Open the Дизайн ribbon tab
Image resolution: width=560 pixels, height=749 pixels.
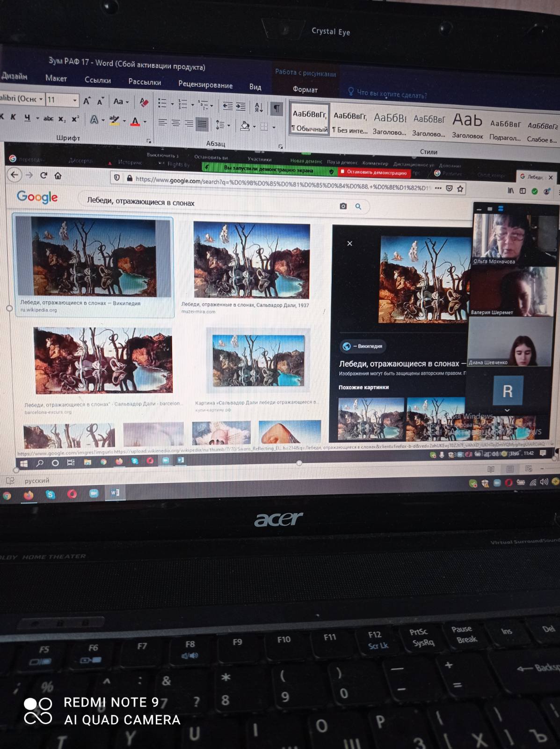point(15,76)
